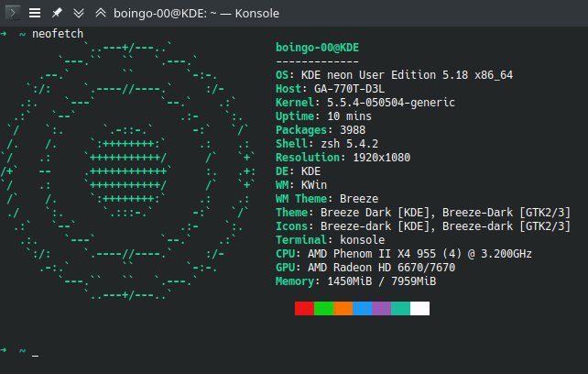Click the typed 'neofetch' command
The image size is (588, 374).
[58, 34]
